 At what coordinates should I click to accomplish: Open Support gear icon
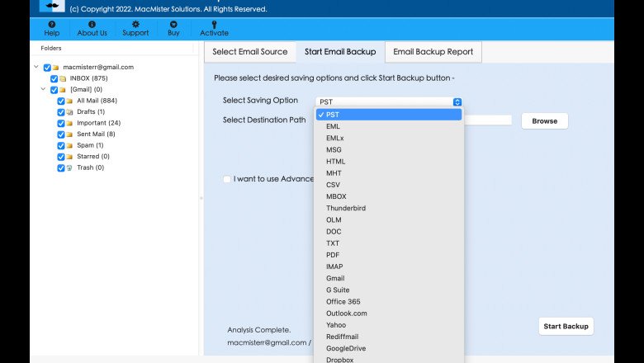point(135,25)
